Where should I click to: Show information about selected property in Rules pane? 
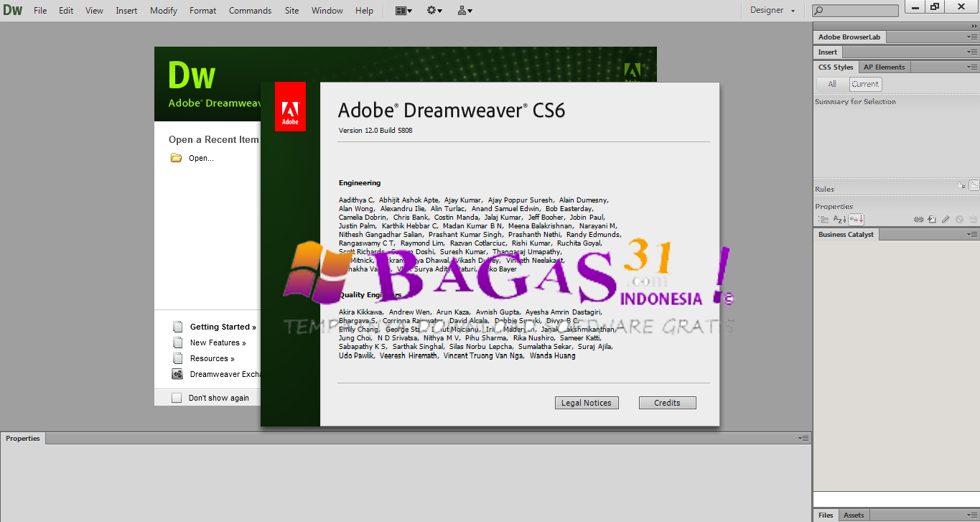(x=963, y=185)
